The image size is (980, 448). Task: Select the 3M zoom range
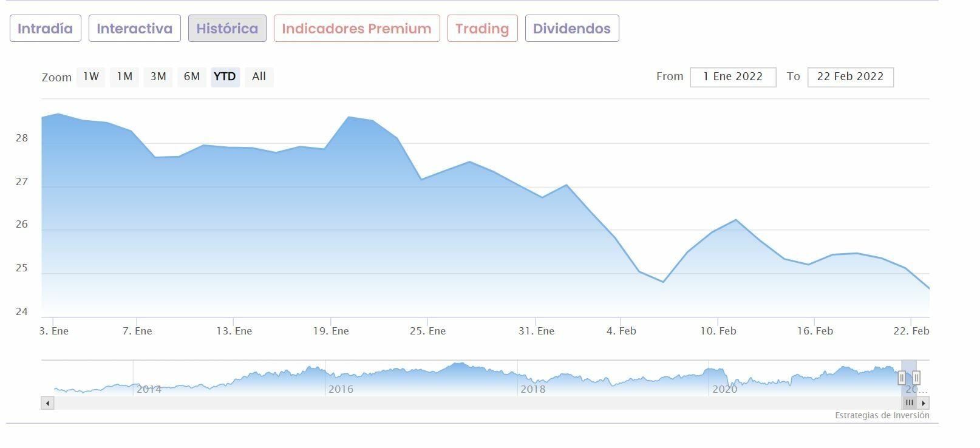[158, 76]
